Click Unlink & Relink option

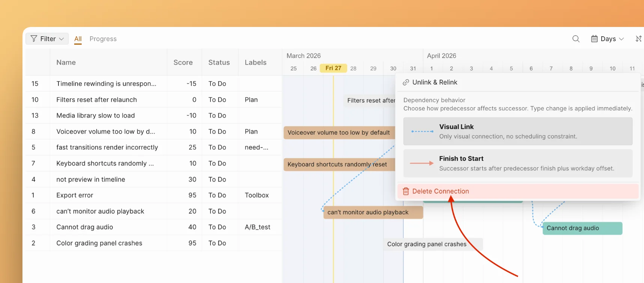[435, 82]
